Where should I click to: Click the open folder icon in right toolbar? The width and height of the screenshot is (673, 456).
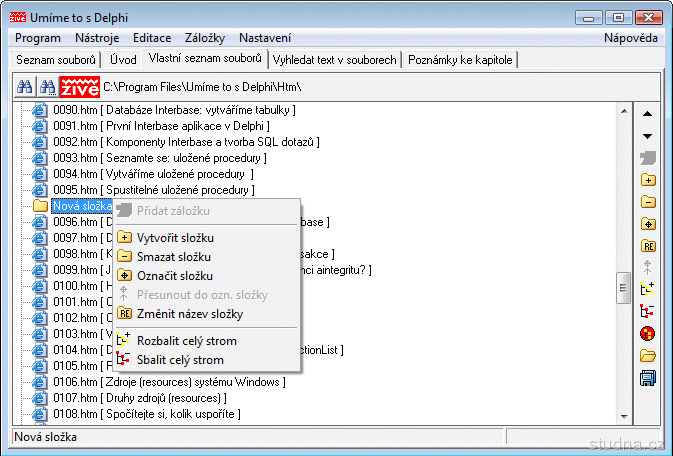(x=648, y=356)
